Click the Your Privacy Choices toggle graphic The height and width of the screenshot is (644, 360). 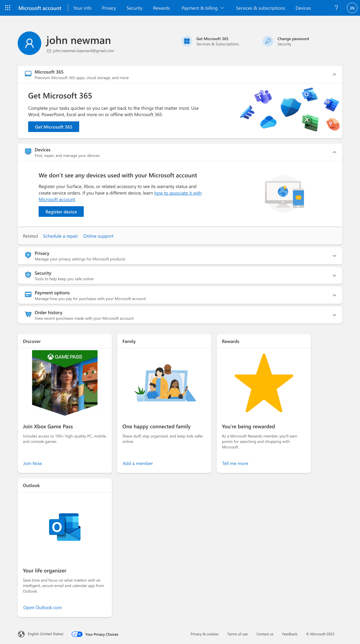[x=77, y=634]
